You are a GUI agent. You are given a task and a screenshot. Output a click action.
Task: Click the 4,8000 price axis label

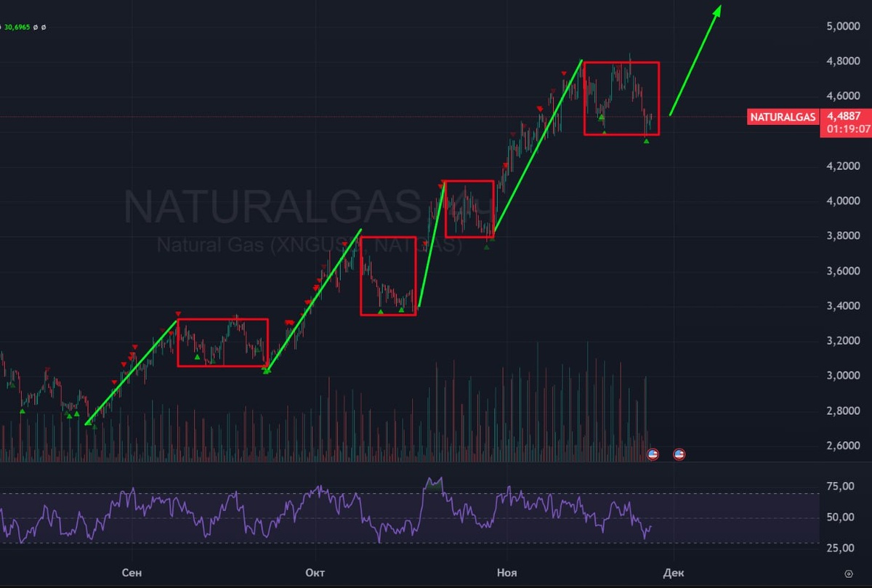[844, 61]
